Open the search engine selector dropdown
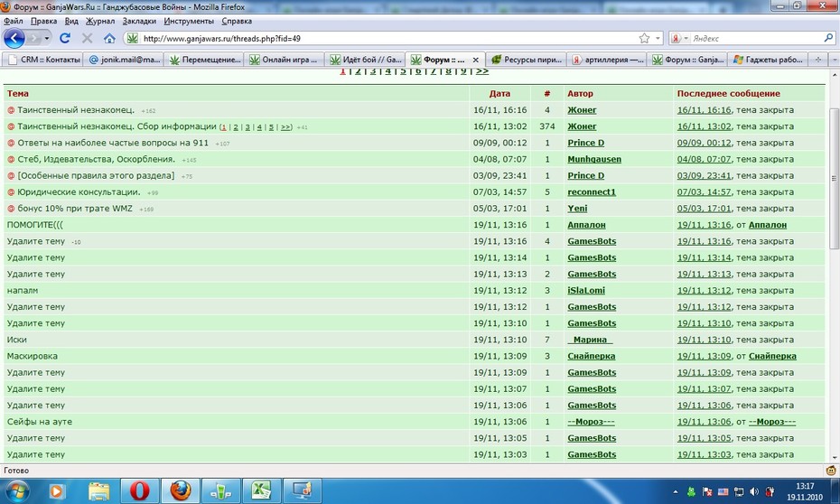The image size is (840, 504). (x=686, y=39)
